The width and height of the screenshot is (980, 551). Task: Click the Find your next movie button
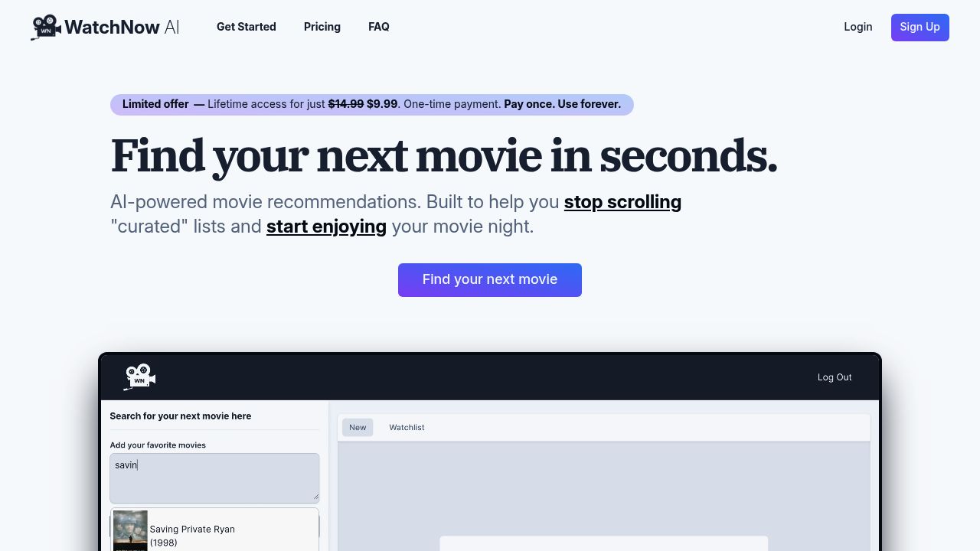(490, 280)
